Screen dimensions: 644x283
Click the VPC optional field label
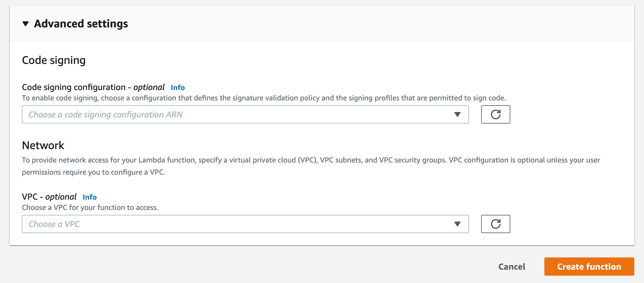(x=49, y=197)
